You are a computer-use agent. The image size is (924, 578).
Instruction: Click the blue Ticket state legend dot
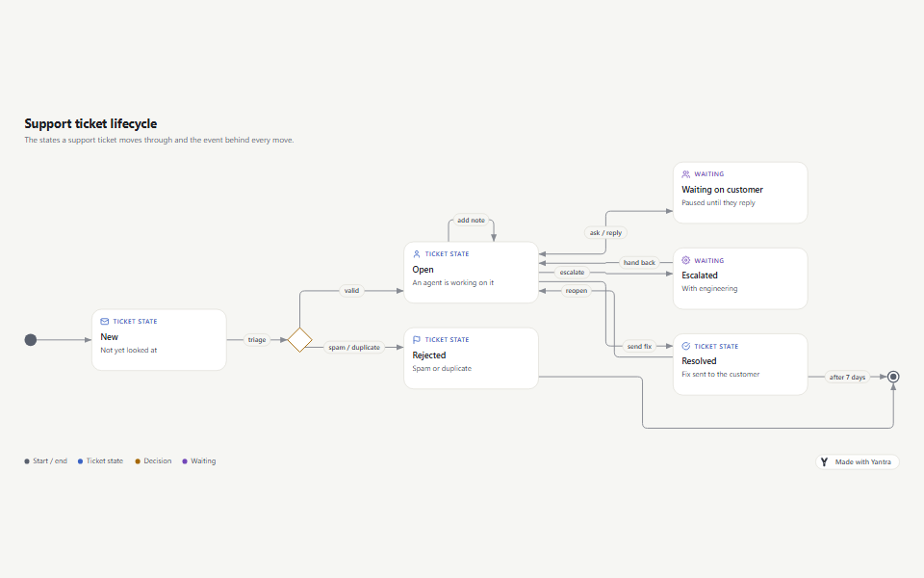point(80,461)
